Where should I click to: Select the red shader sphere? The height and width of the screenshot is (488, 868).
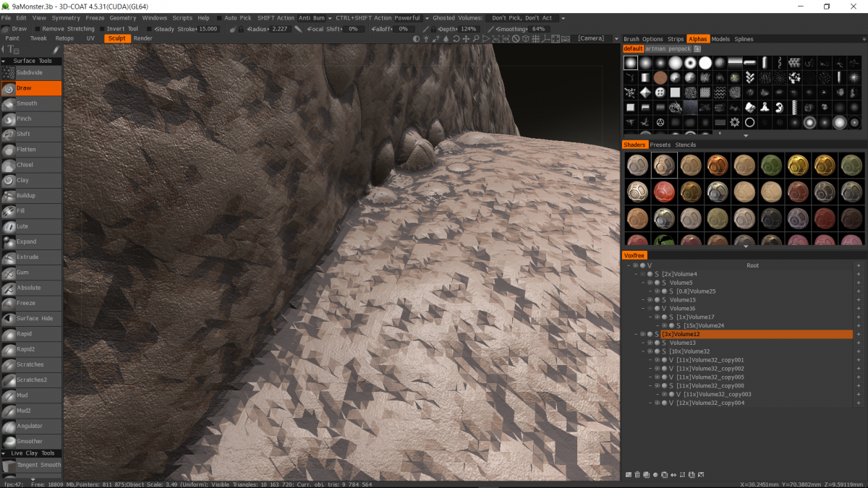point(664,192)
